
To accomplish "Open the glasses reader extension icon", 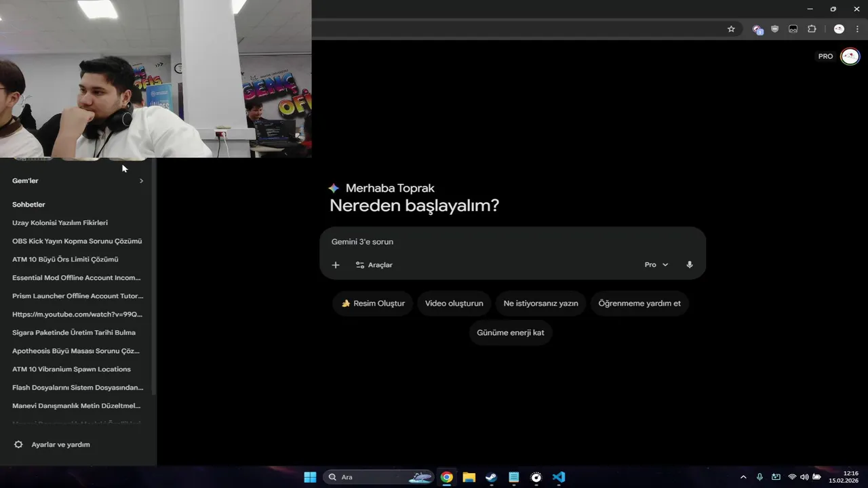I will coord(793,29).
